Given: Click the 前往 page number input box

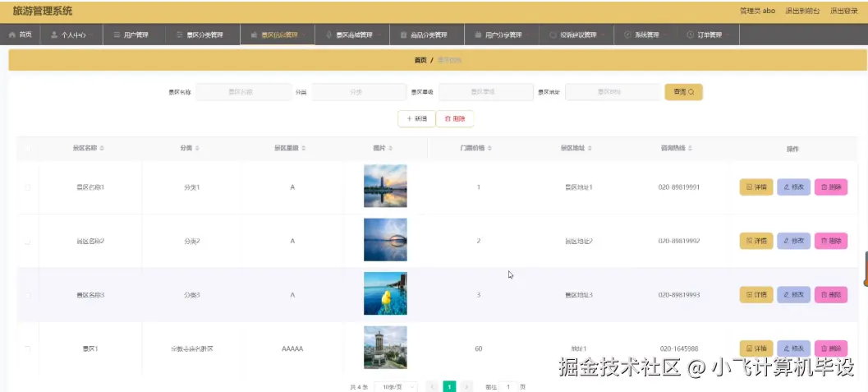Looking at the screenshot, I should click(x=508, y=386).
